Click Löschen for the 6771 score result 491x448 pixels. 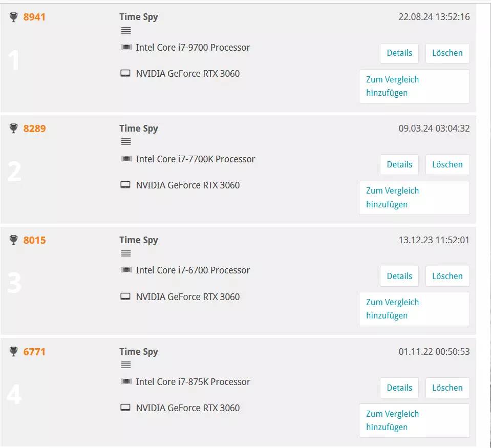pyautogui.click(x=447, y=388)
